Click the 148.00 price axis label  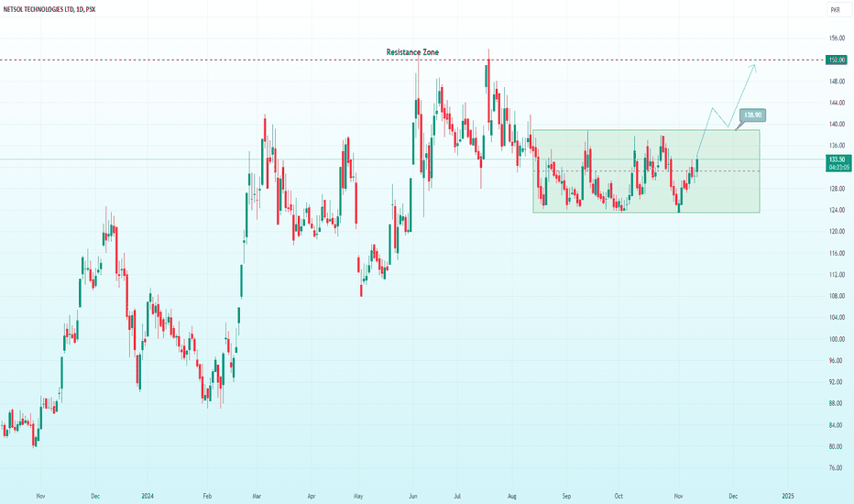pos(837,82)
